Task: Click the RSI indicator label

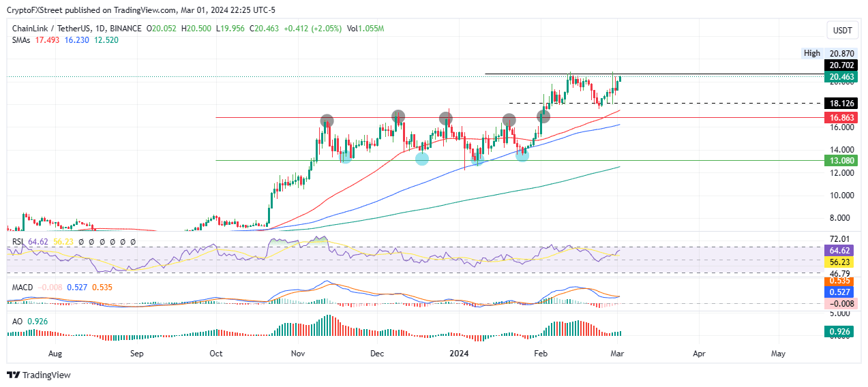Action: click(18, 241)
